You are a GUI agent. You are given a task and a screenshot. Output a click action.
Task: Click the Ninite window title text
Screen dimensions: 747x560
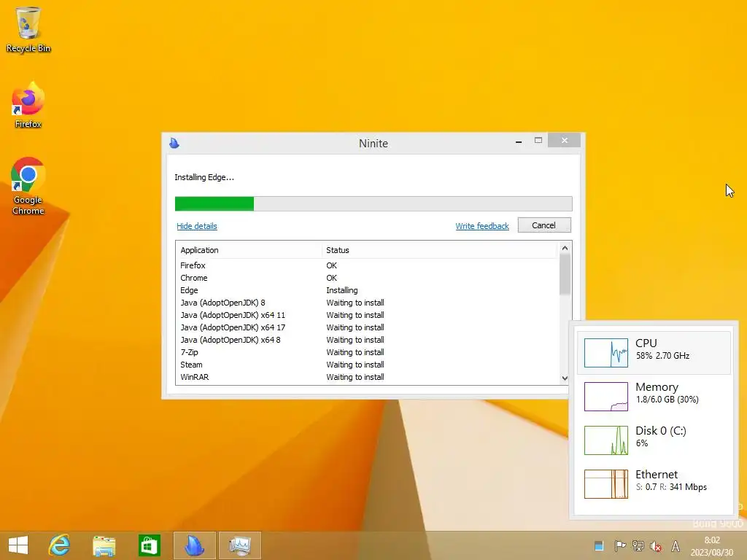coord(373,144)
